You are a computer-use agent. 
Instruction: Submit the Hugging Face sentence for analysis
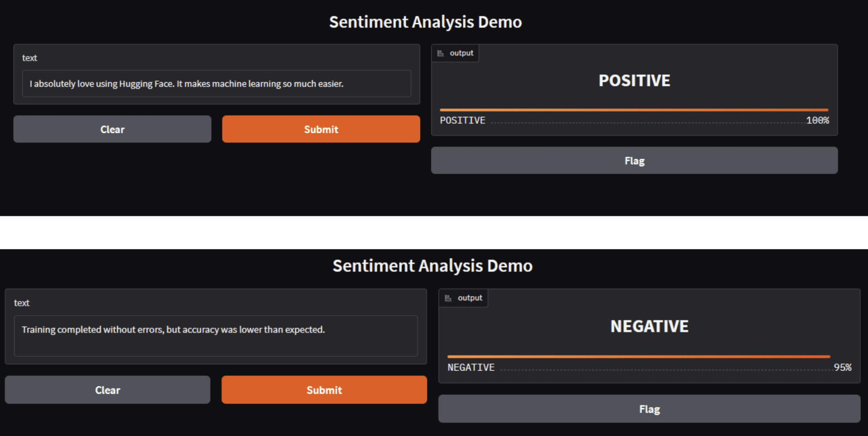click(x=321, y=129)
